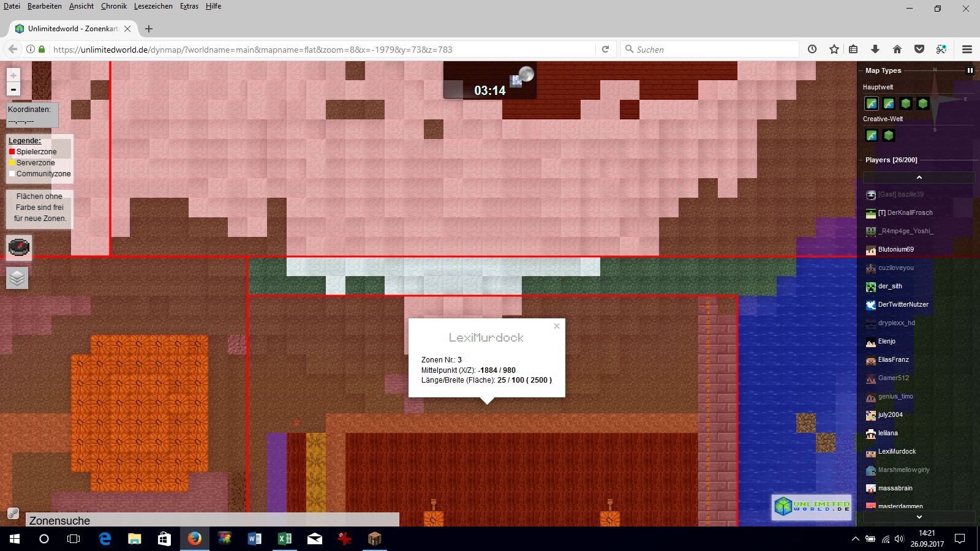
Task: Open the compass tool button
Action: pyautogui.click(x=18, y=247)
